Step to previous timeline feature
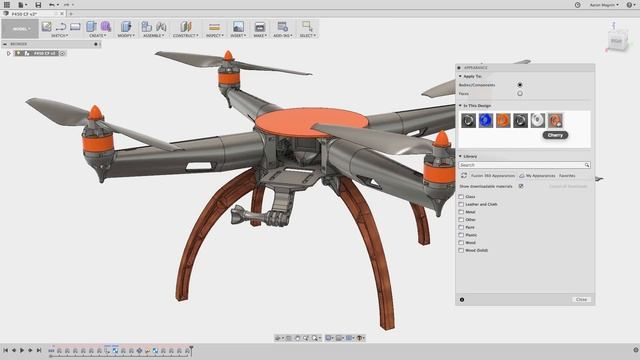Image resolution: width=640 pixels, height=360 pixels. pyautogui.click(x=14, y=350)
